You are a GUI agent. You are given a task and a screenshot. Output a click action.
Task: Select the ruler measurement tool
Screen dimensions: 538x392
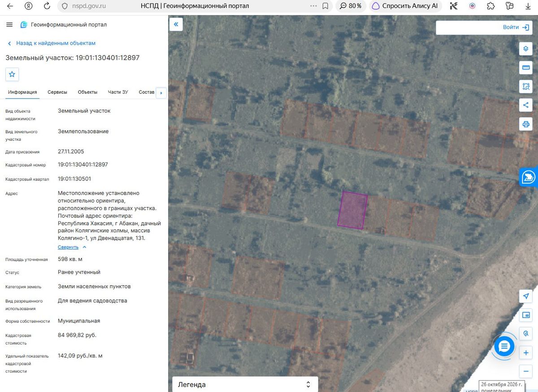pyautogui.click(x=525, y=68)
